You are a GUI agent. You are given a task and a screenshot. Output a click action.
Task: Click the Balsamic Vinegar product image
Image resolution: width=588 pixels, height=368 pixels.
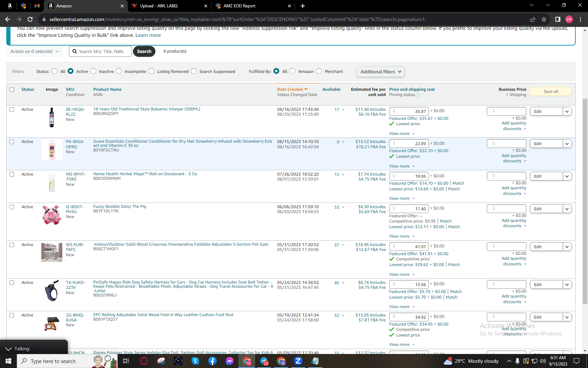point(52,117)
